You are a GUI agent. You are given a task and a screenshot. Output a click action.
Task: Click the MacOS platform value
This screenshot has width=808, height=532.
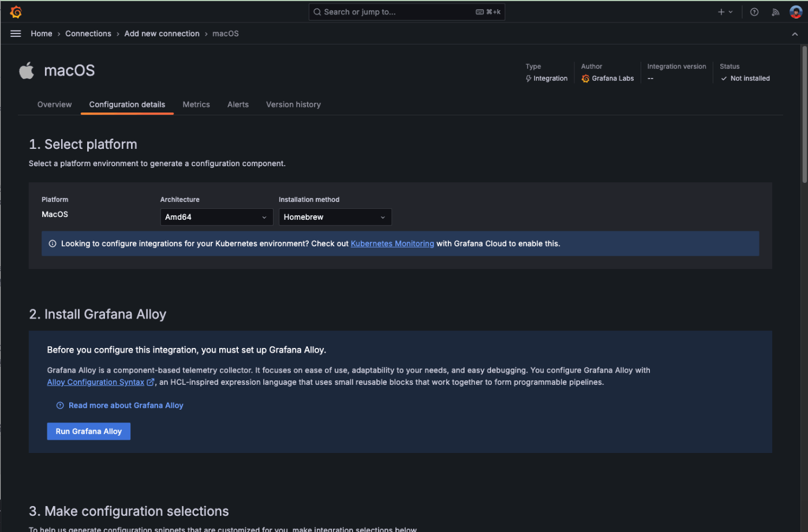coord(55,214)
